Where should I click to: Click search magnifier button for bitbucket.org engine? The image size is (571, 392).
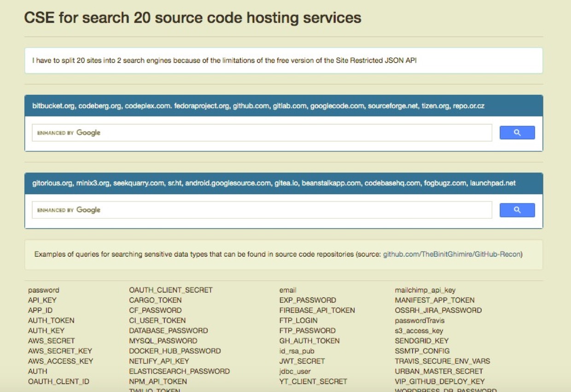(x=517, y=133)
